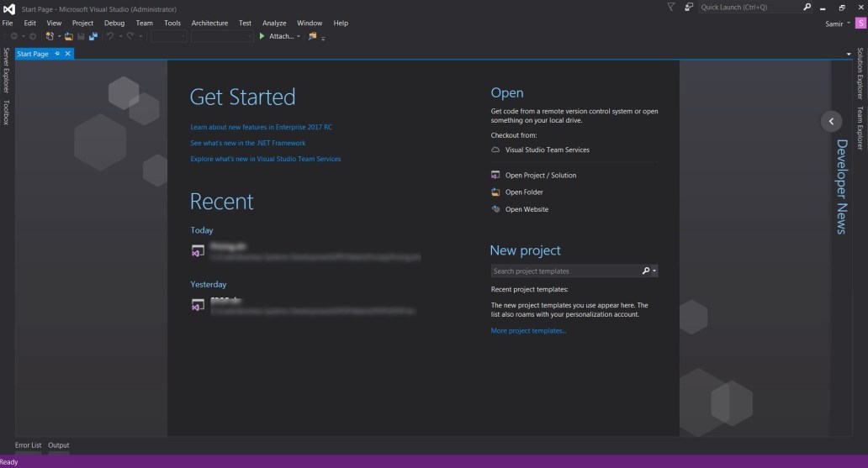The image size is (868, 468).
Task: Click the solution icon under Today
Action: pos(198,251)
